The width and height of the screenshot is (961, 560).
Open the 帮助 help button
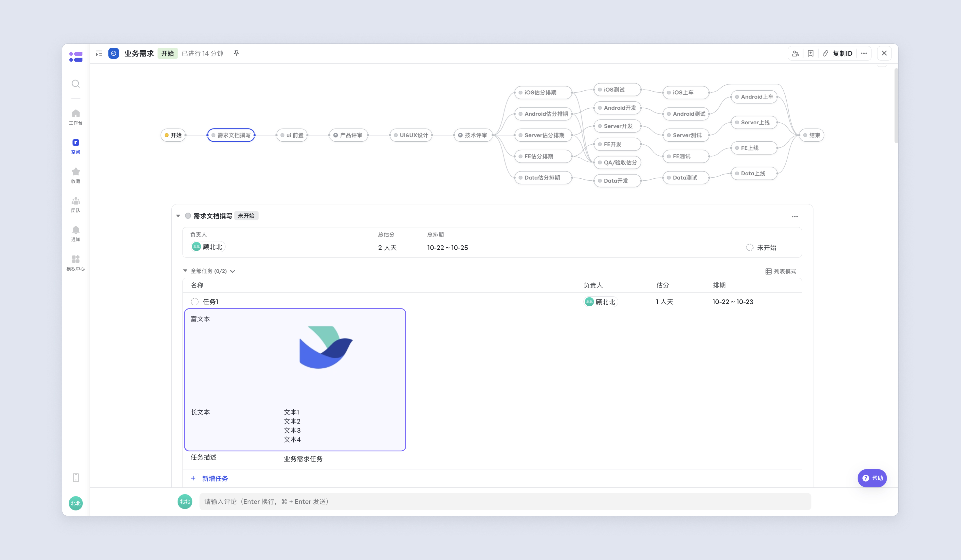click(872, 478)
